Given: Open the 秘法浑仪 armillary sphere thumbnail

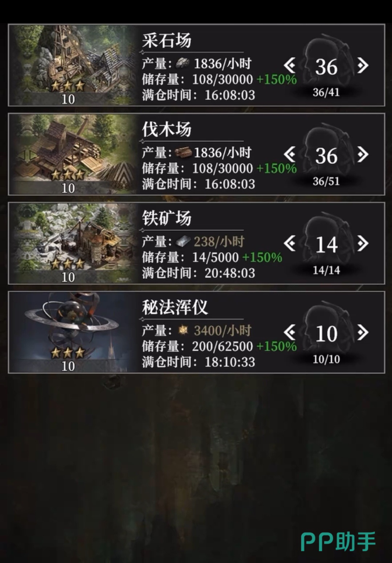Looking at the screenshot, I should tap(73, 332).
